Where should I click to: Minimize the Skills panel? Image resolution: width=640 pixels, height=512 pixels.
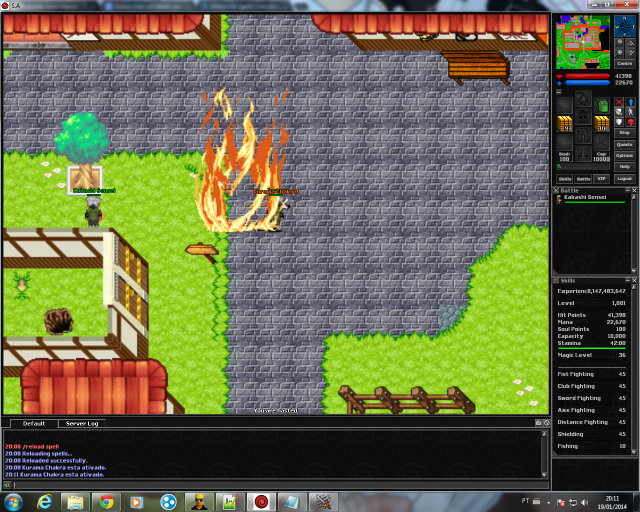[628, 280]
